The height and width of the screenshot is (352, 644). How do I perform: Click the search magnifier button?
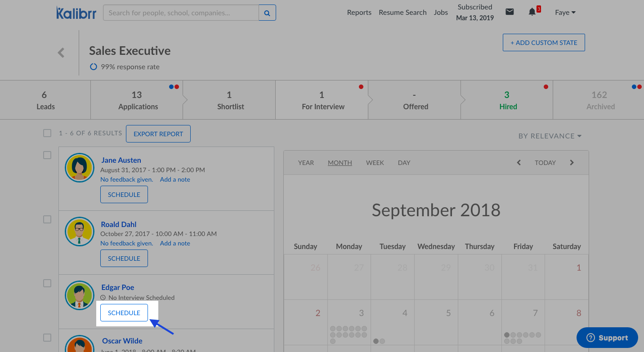click(x=267, y=13)
